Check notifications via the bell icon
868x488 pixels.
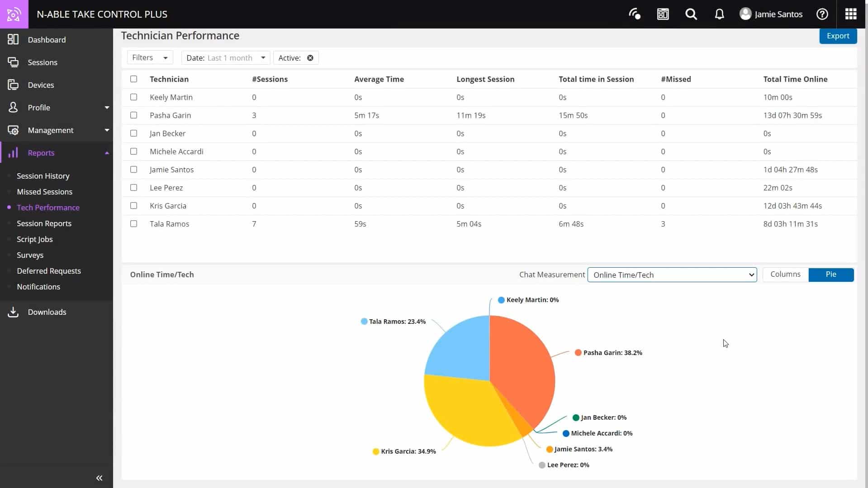pos(719,14)
